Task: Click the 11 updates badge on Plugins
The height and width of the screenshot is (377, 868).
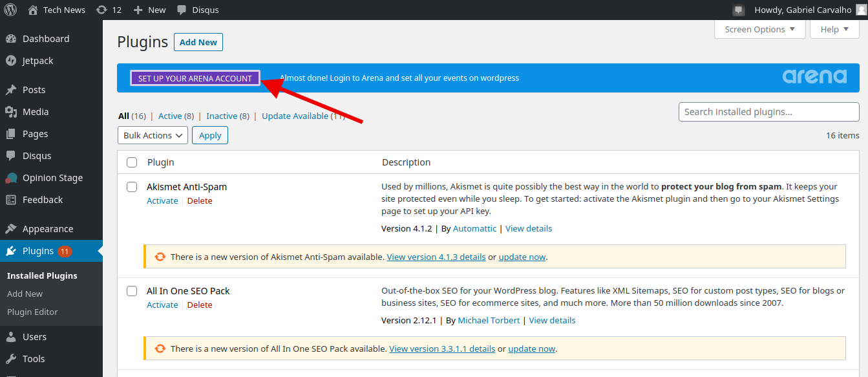Action: click(x=65, y=251)
